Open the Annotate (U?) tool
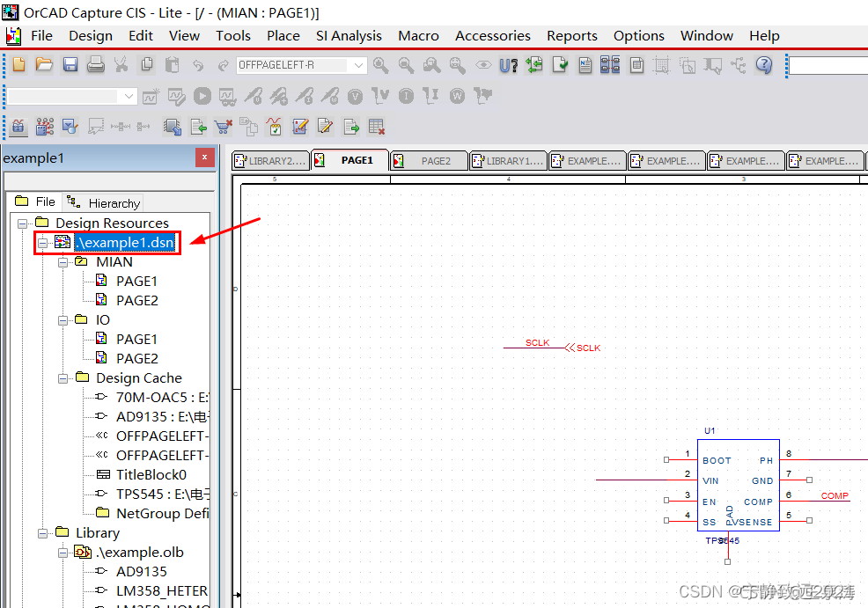Image resolution: width=868 pixels, height=608 pixels. [508, 65]
